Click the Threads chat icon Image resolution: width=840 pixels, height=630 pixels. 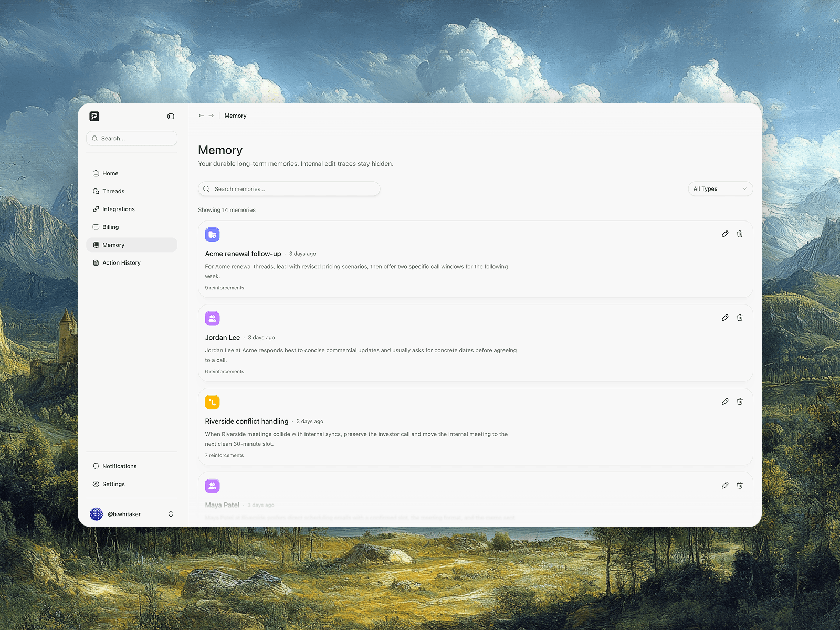coord(96,191)
